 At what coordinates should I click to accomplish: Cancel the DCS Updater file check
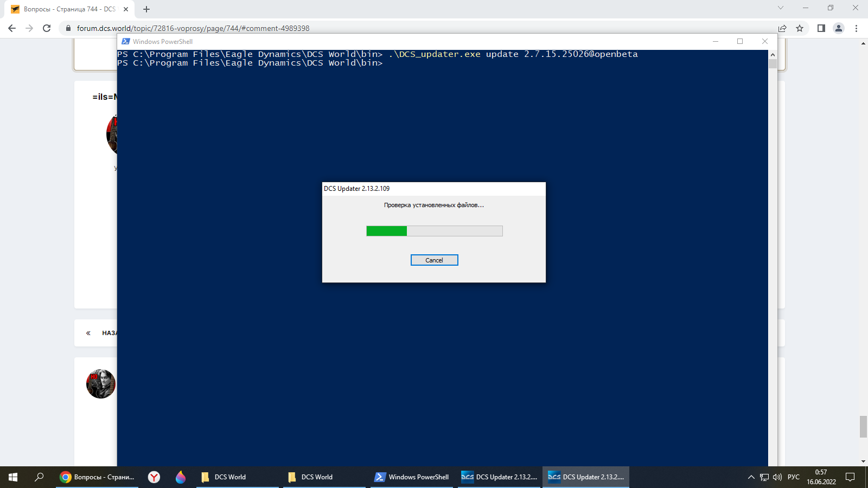pyautogui.click(x=434, y=260)
